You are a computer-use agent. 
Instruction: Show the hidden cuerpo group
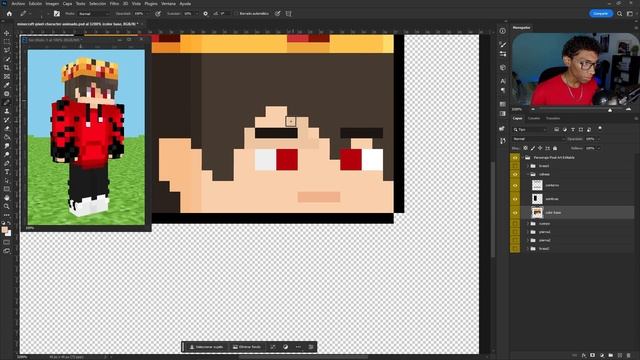tap(515, 224)
